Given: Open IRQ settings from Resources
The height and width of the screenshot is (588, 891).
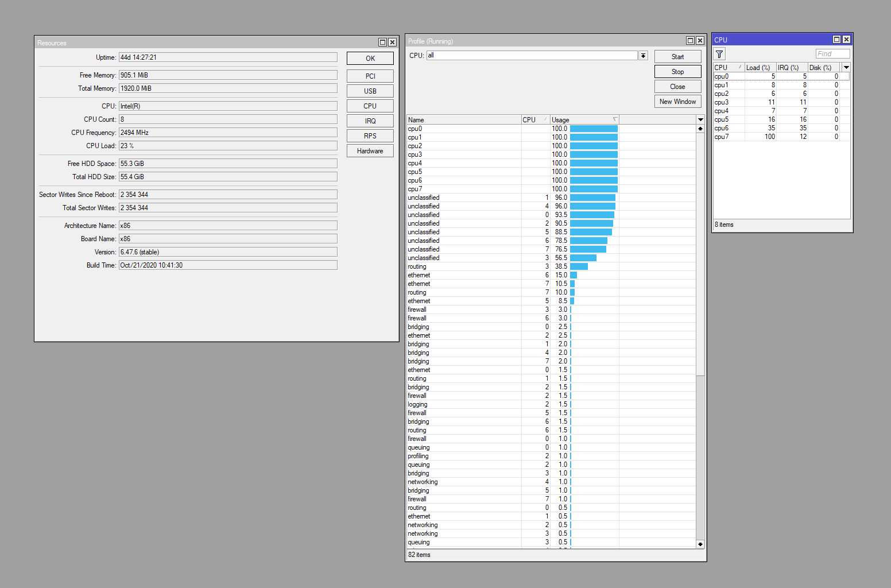Looking at the screenshot, I should pyautogui.click(x=370, y=121).
